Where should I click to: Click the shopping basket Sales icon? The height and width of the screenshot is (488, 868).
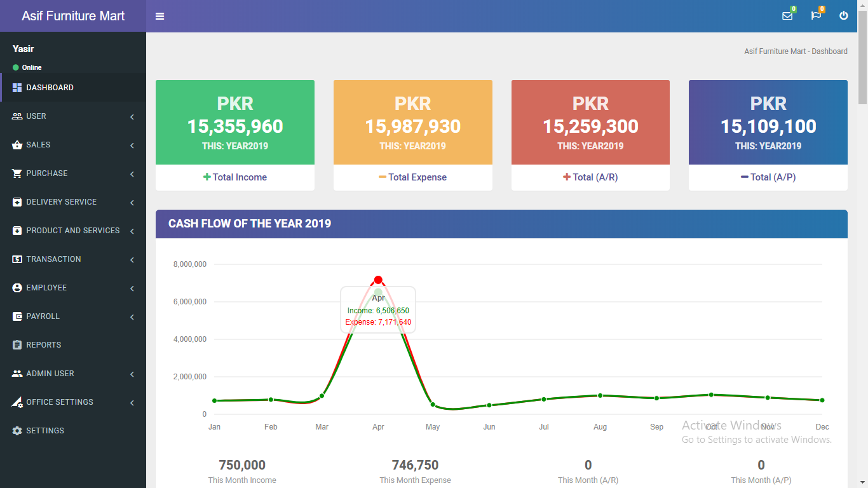17,145
